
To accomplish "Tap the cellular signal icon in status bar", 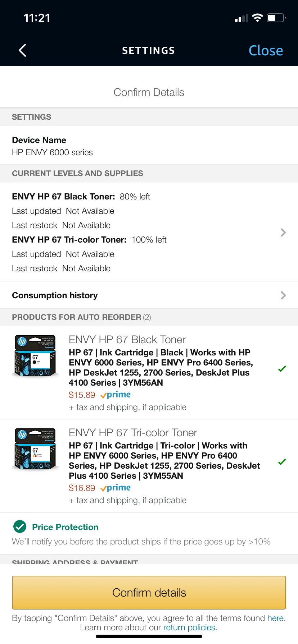I will [241, 17].
